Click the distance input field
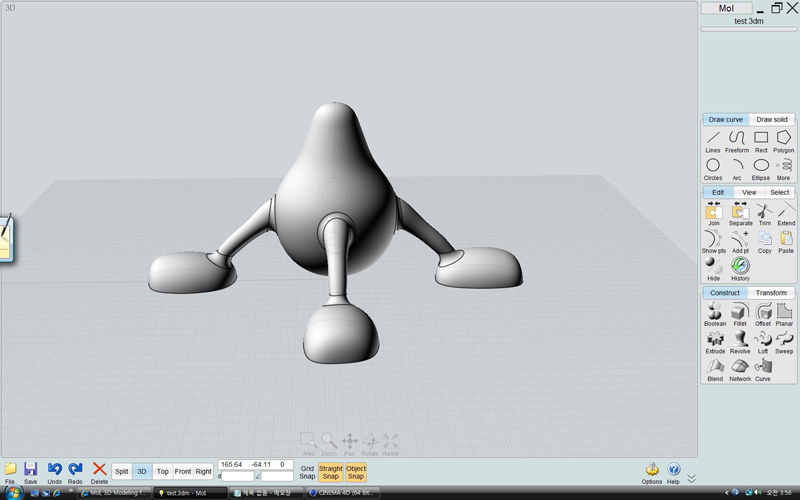The height and width of the screenshot is (500, 800). [x=238, y=476]
